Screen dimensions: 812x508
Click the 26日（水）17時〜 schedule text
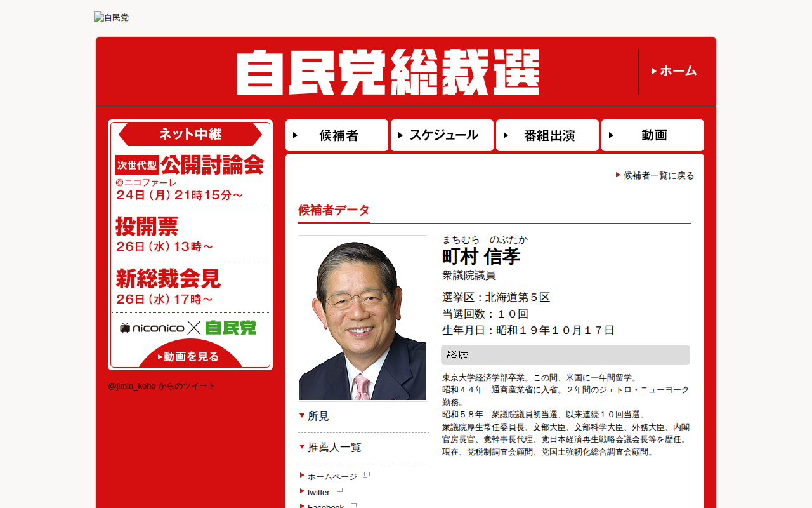164,299
